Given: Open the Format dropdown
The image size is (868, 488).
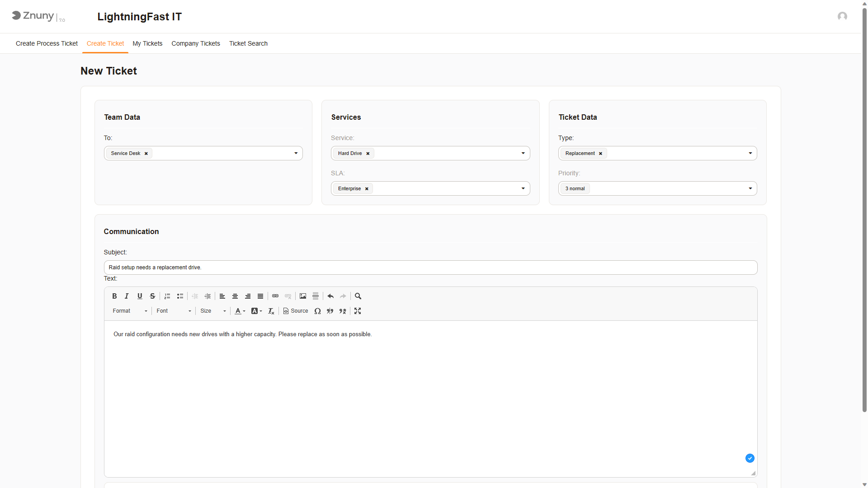Looking at the screenshot, I should (130, 311).
